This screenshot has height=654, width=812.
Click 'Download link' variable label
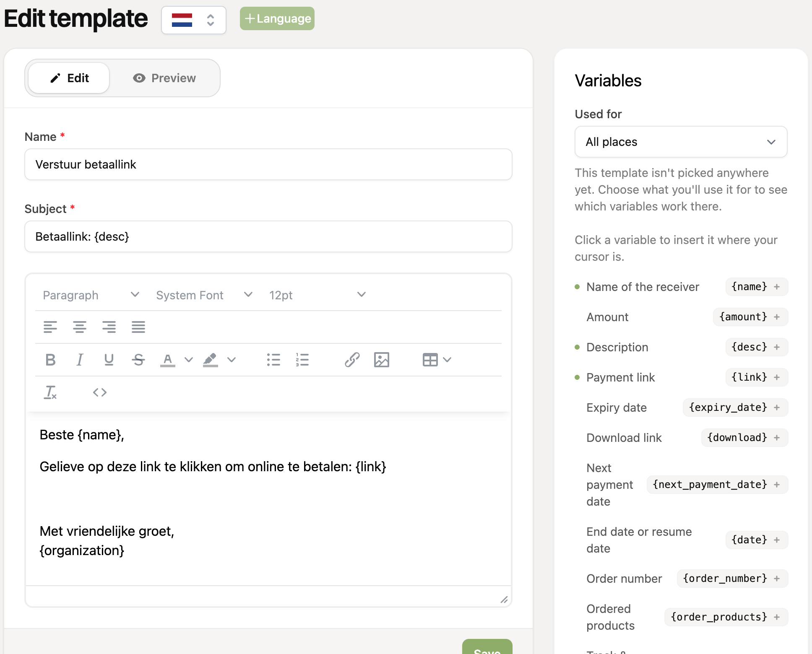coord(624,438)
